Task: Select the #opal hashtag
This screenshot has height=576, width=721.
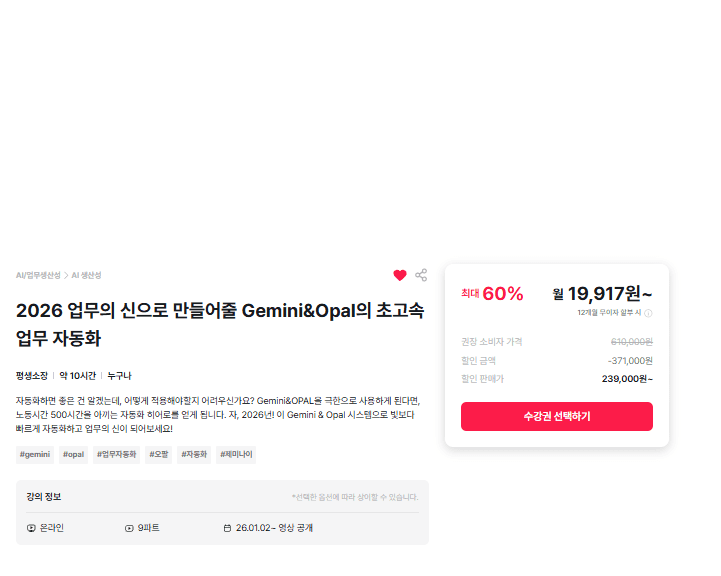Action: (x=73, y=455)
